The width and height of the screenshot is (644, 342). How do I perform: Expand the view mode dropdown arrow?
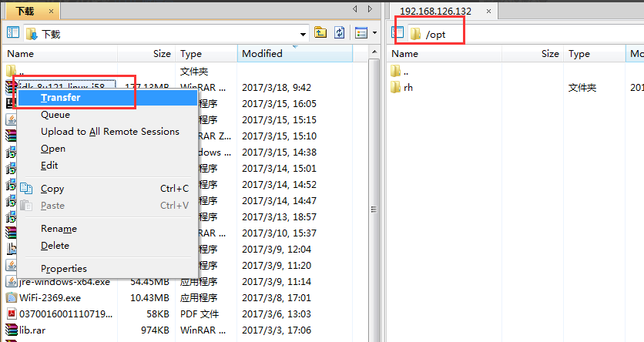coord(374,33)
